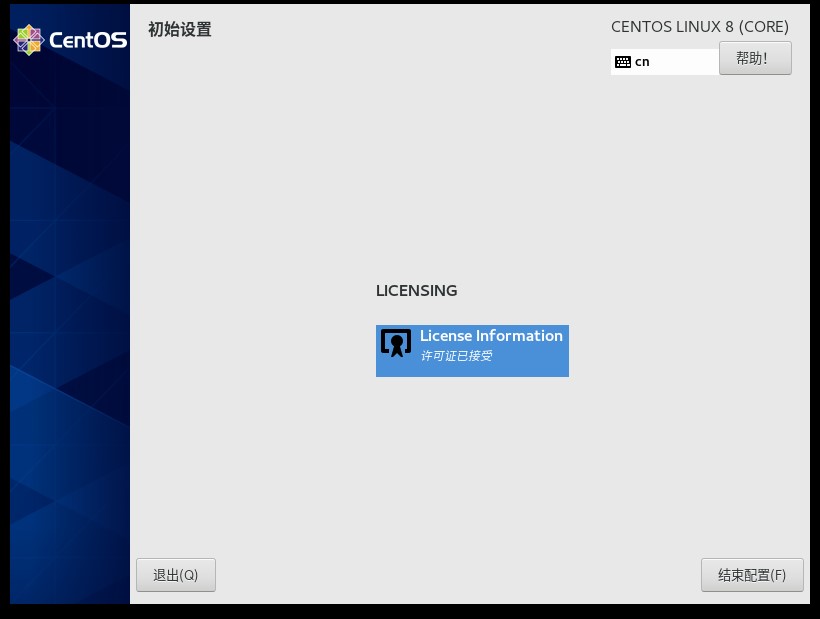
Task: Click the keyboard icon beside cn
Action: (x=623, y=62)
